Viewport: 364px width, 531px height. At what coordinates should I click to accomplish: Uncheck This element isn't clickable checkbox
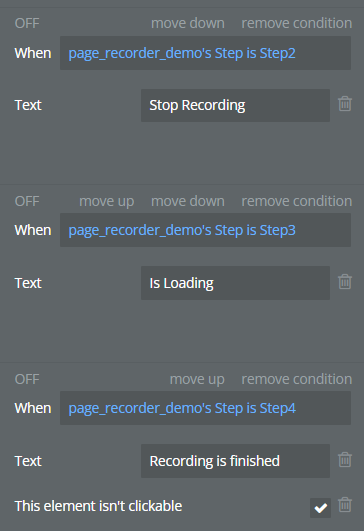coord(320,508)
